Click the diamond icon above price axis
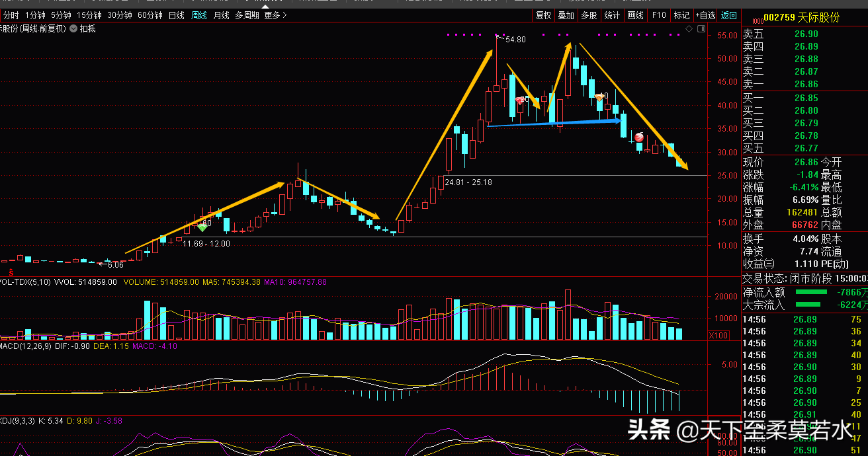 689,30
